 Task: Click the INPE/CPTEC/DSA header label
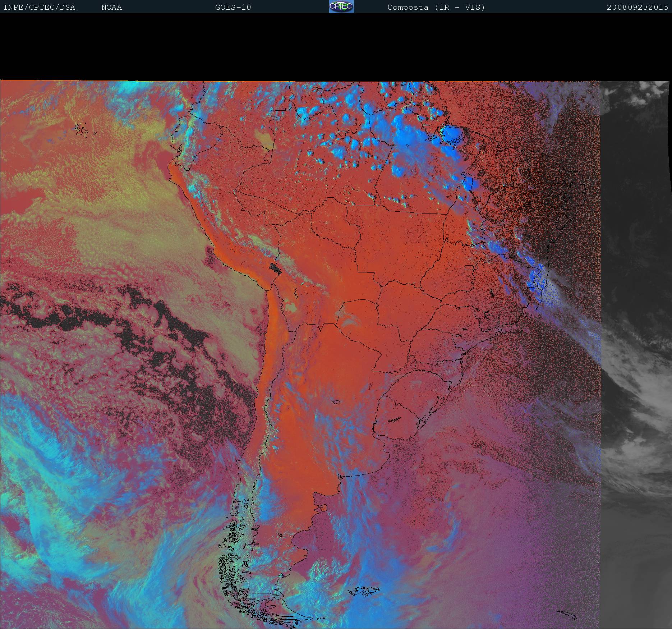point(39,7)
